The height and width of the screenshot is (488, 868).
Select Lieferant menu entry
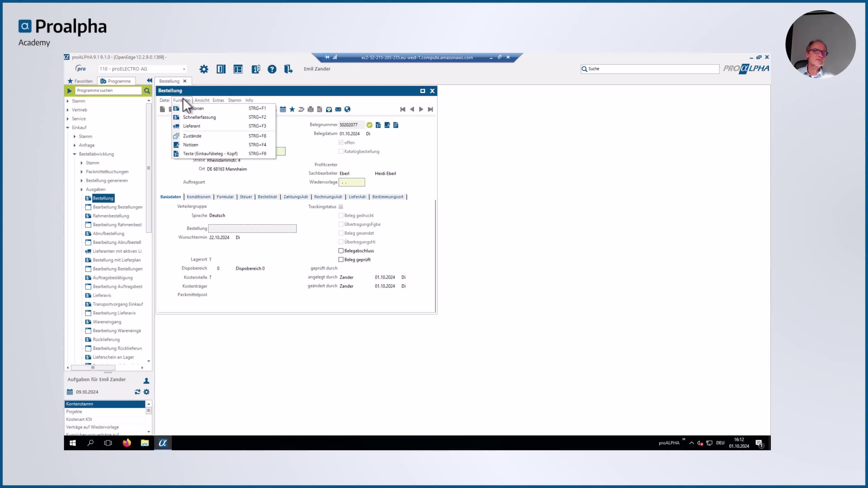click(x=224, y=126)
